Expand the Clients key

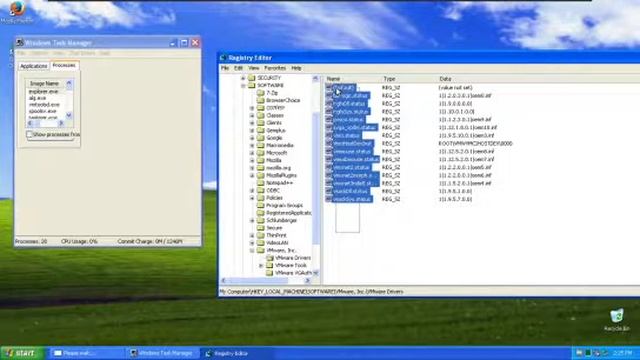click(252, 123)
